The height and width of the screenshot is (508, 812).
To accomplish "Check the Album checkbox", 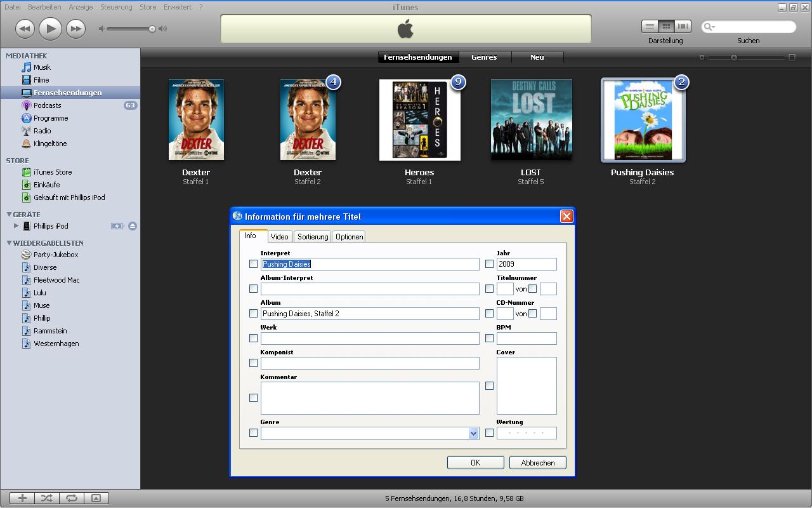I will coord(253,313).
